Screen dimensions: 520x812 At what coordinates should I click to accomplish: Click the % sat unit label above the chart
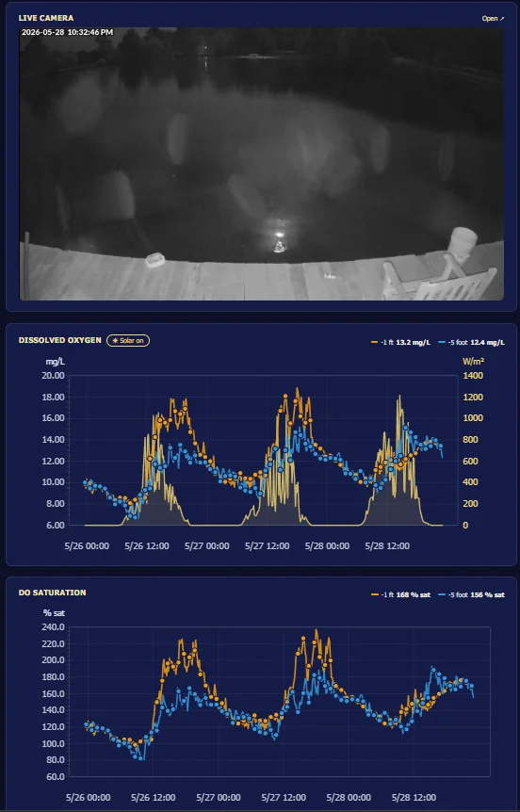[54, 613]
